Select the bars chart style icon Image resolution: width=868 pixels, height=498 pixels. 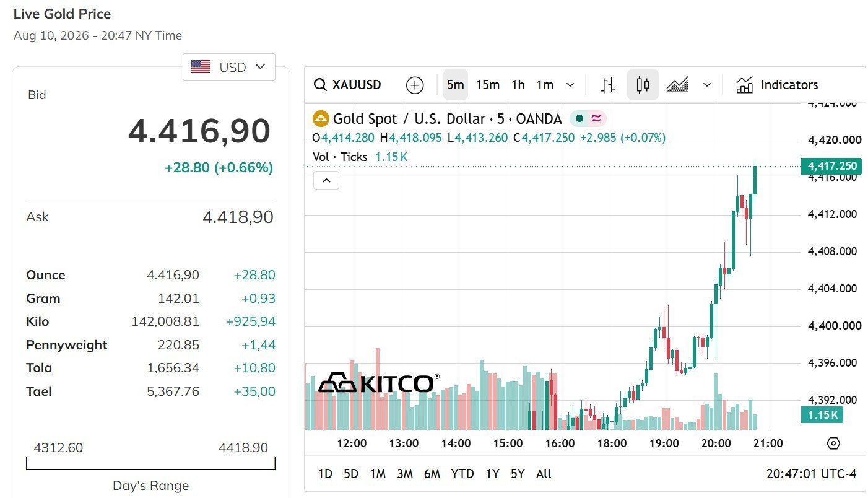pyautogui.click(x=608, y=85)
